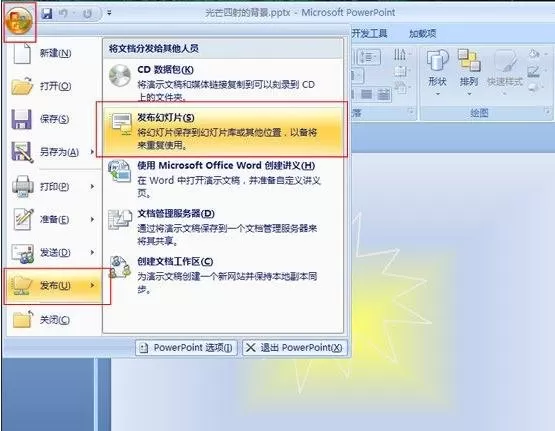The image size is (555, 431).
Task: Click the paragraph group dialog launcher
Action: click(411, 112)
